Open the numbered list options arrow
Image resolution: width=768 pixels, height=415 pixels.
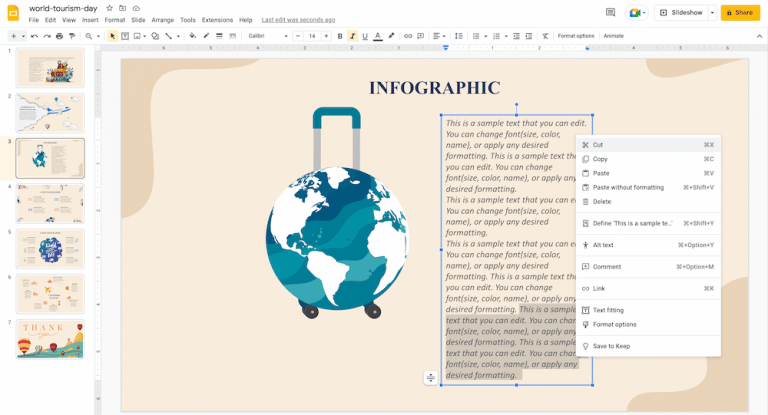[506, 36]
